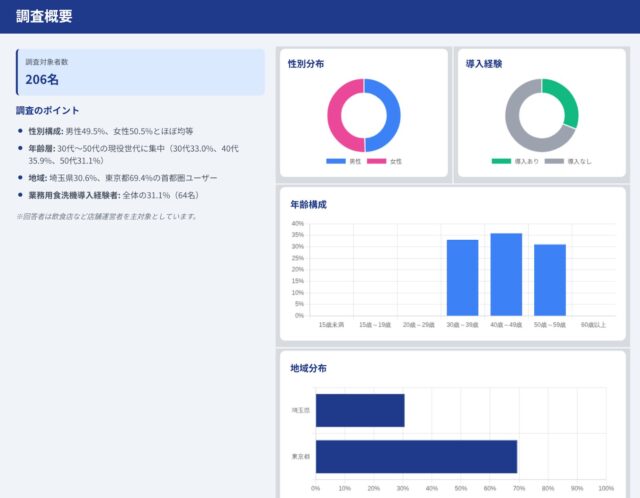The width and height of the screenshot is (640, 498).
Task: Click the 年齢構成 chart title
Action: (x=308, y=204)
